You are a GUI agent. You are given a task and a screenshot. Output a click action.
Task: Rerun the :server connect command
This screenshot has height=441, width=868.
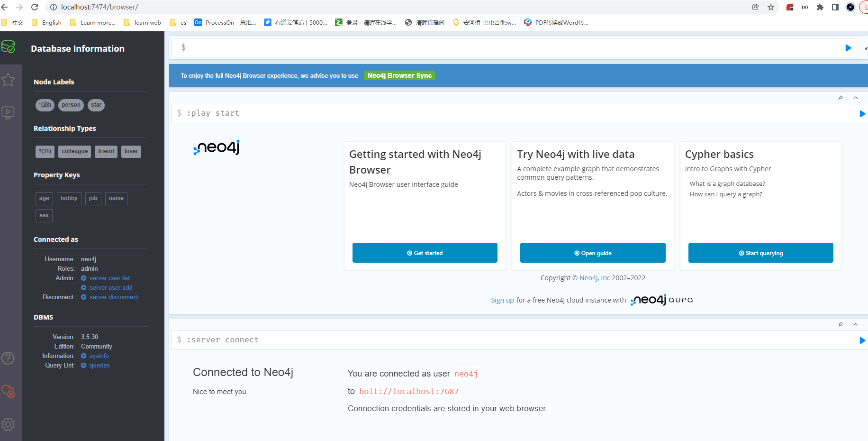point(862,340)
